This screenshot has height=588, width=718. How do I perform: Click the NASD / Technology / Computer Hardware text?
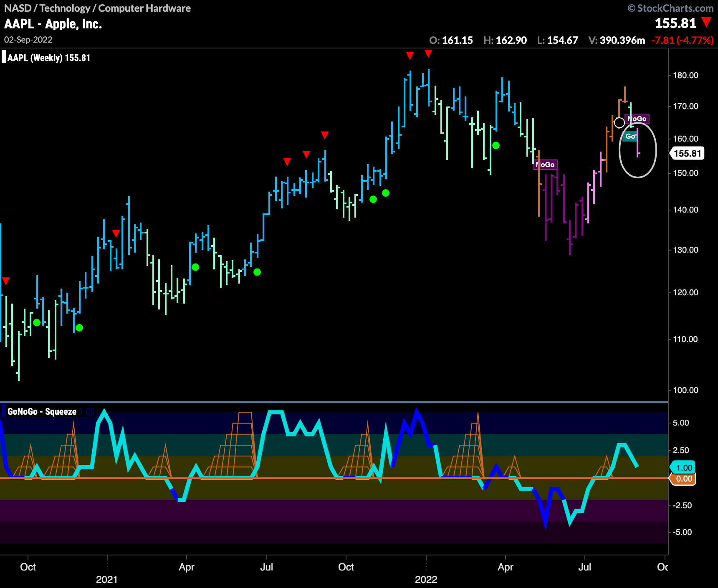click(97, 8)
